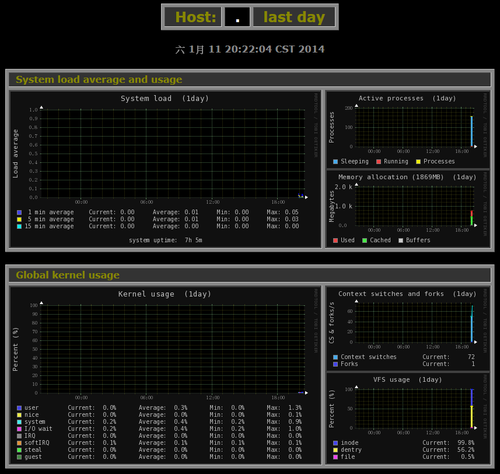Open the Kernel usage 1day graph

165,375
